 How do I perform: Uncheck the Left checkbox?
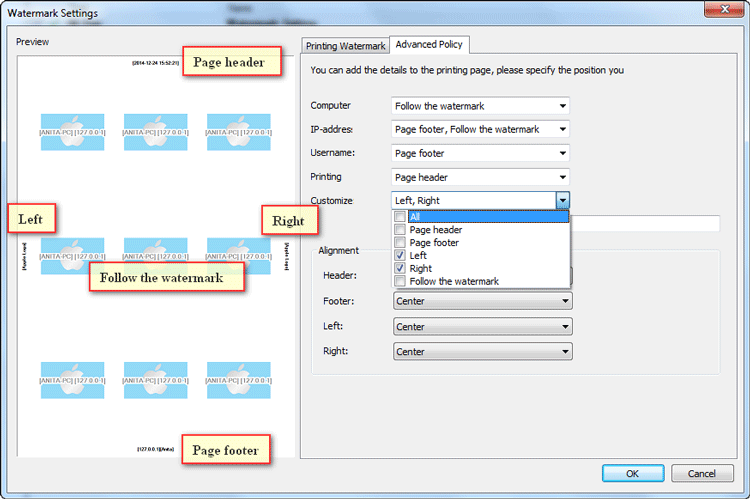point(400,255)
